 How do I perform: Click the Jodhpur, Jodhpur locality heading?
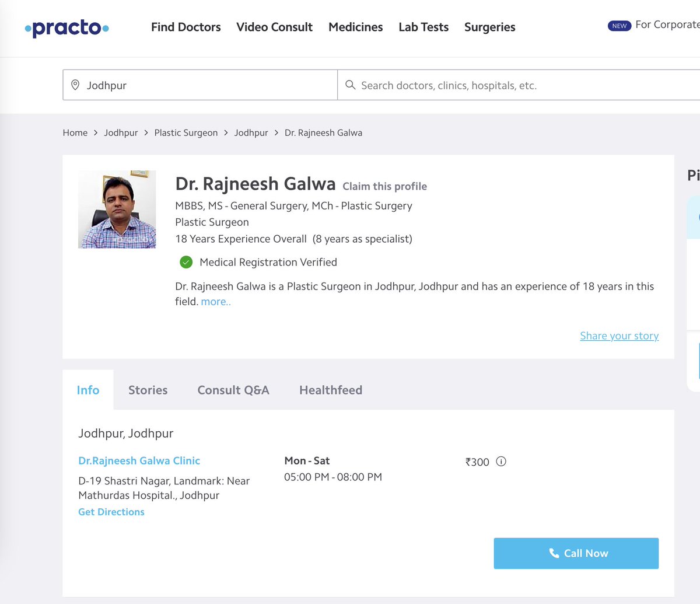tap(126, 433)
